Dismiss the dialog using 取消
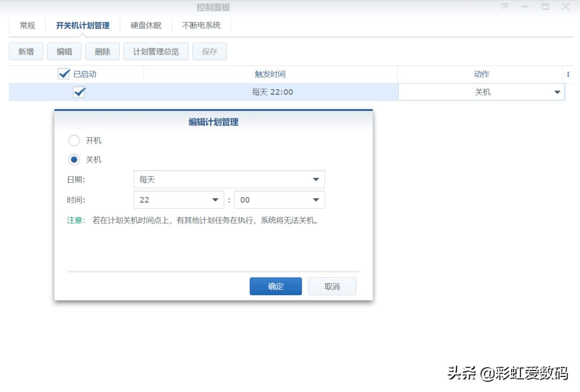The width and height of the screenshot is (580, 392). tap(332, 286)
